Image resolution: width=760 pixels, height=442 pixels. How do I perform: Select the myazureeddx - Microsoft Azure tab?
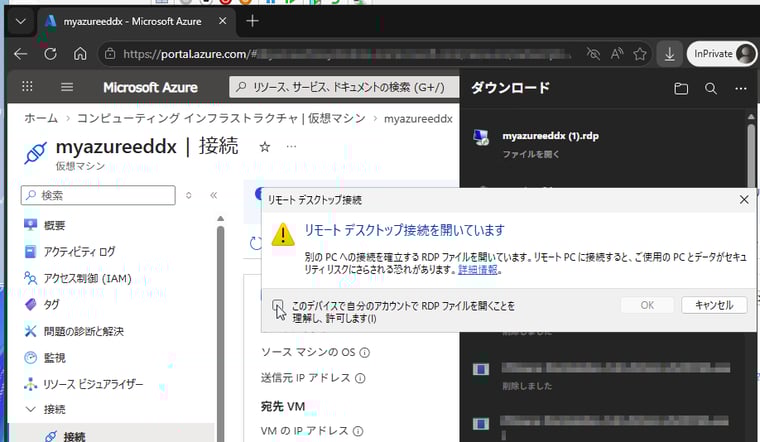[131, 21]
